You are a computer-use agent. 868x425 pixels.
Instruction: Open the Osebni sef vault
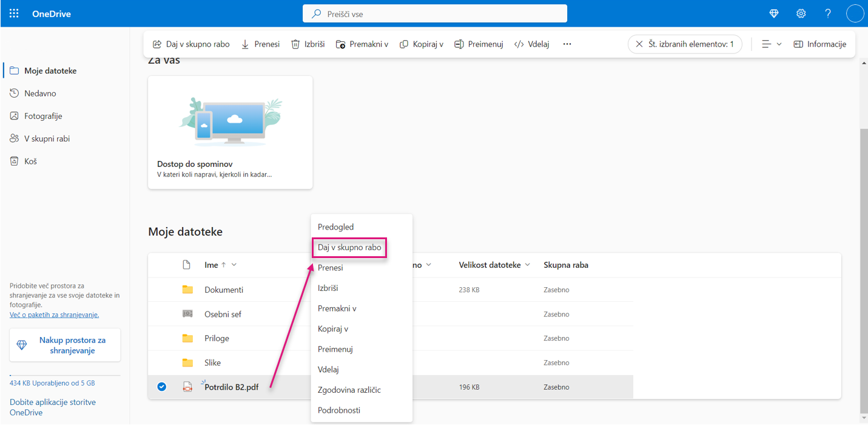[x=223, y=314]
